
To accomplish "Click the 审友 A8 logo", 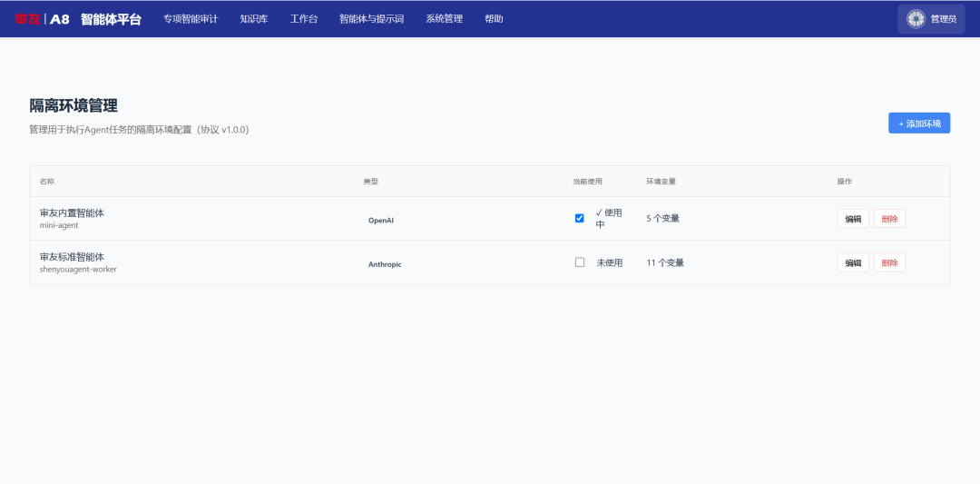I will tap(42, 19).
